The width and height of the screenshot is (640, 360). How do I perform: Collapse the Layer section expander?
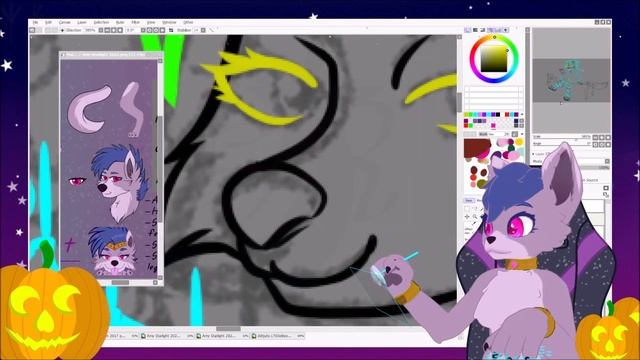pos(534,154)
